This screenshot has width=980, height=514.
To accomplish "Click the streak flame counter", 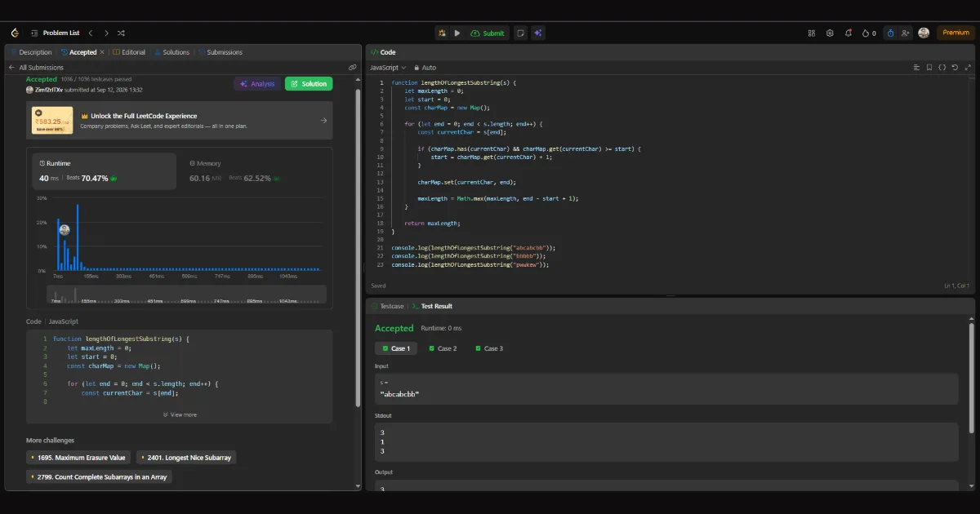I will pyautogui.click(x=870, y=33).
